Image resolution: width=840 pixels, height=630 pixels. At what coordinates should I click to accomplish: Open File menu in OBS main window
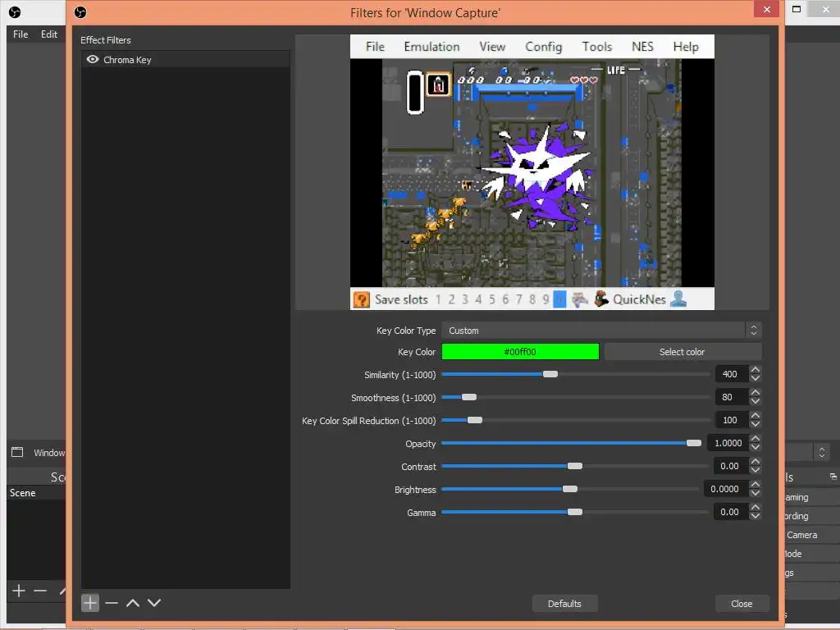(x=21, y=34)
